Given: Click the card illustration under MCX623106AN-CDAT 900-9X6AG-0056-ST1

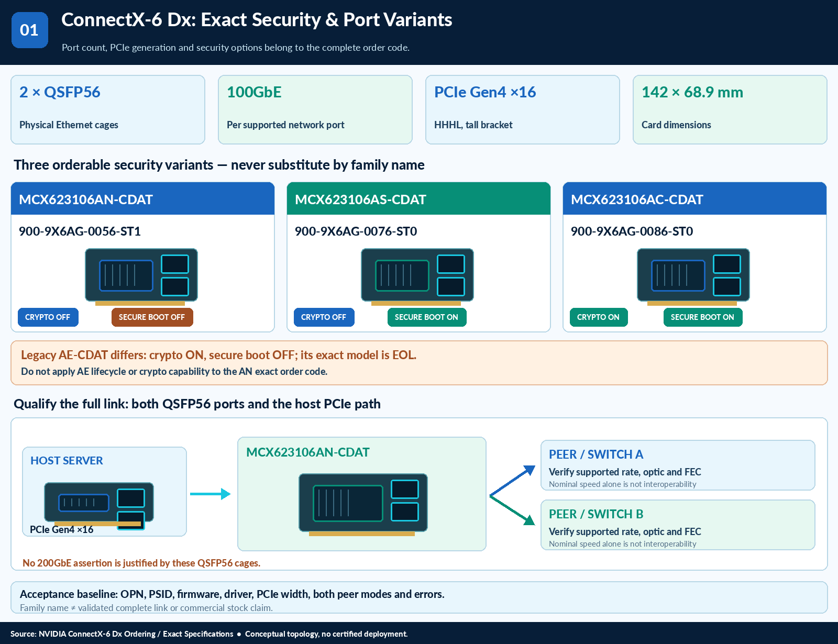Looking at the screenshot, I should [x=141, y=277].
